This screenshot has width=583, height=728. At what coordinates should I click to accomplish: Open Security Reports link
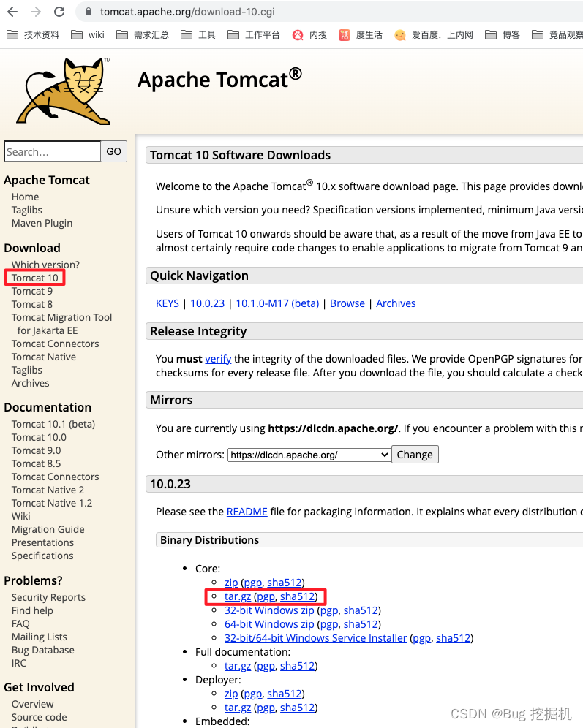pos(48,598)
